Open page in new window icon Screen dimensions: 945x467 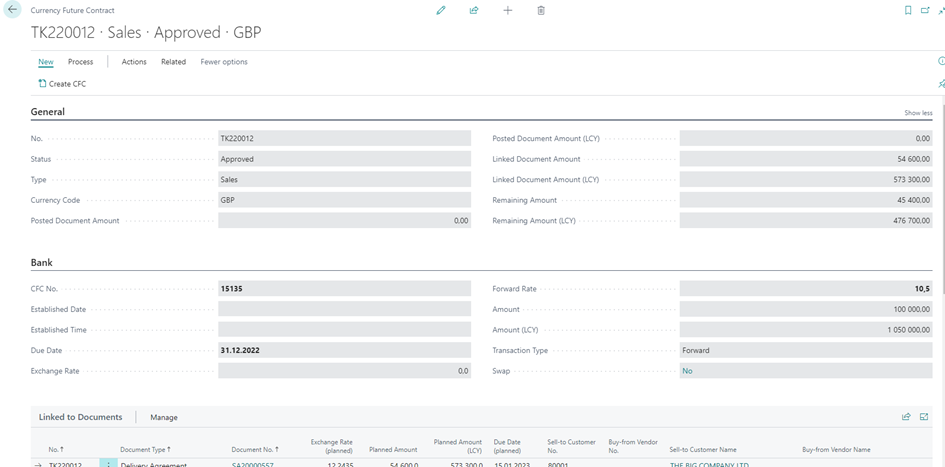[925, 10]
